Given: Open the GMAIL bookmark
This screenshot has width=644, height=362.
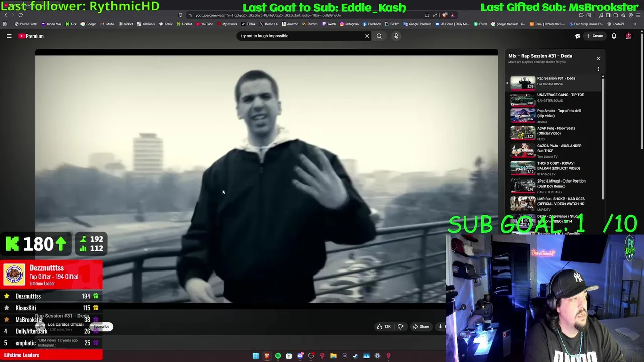Looking at the screenshot, I should [x=107, y=24].
